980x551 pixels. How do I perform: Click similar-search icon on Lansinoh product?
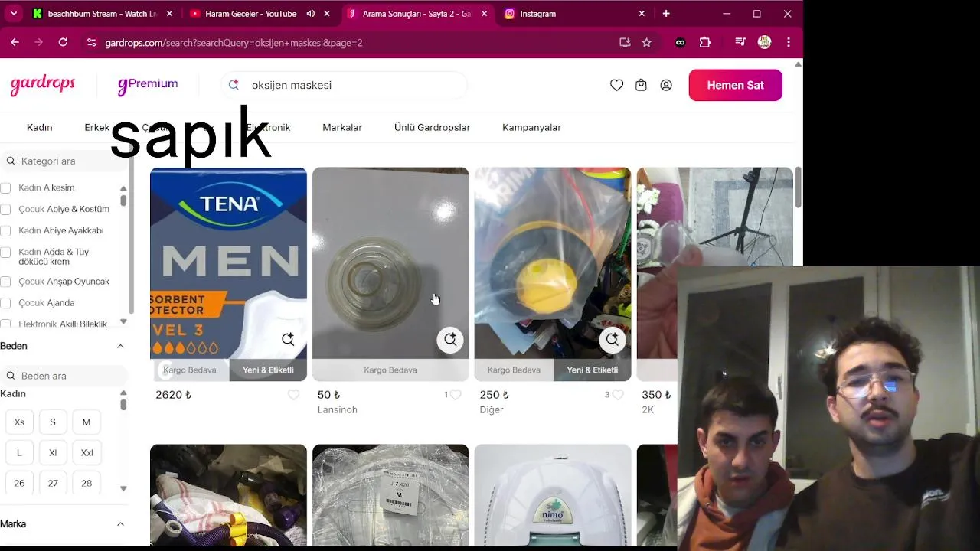(450, 339)
